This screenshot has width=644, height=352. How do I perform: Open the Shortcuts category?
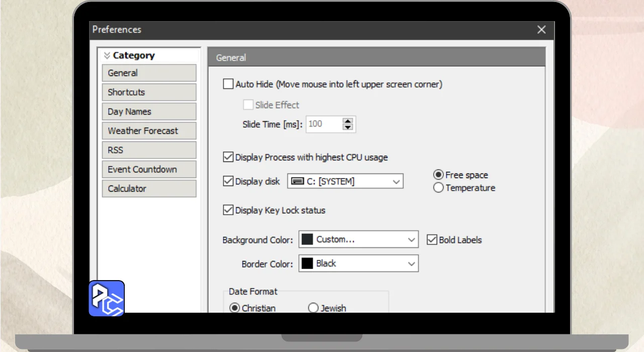pos(149,92)
